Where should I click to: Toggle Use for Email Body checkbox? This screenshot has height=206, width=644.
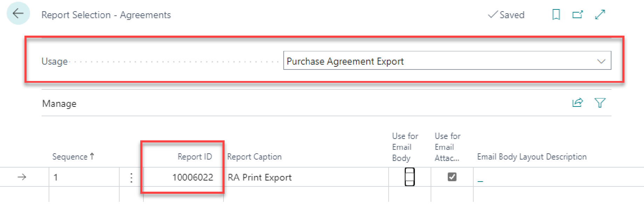tap(410, 177)
